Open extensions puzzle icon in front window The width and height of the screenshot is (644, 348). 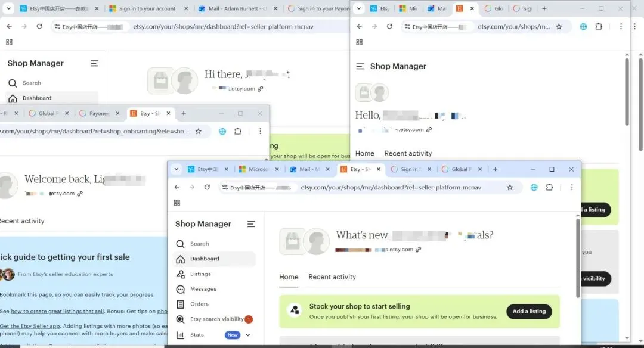pyautogui.click(x=549, y=187)
